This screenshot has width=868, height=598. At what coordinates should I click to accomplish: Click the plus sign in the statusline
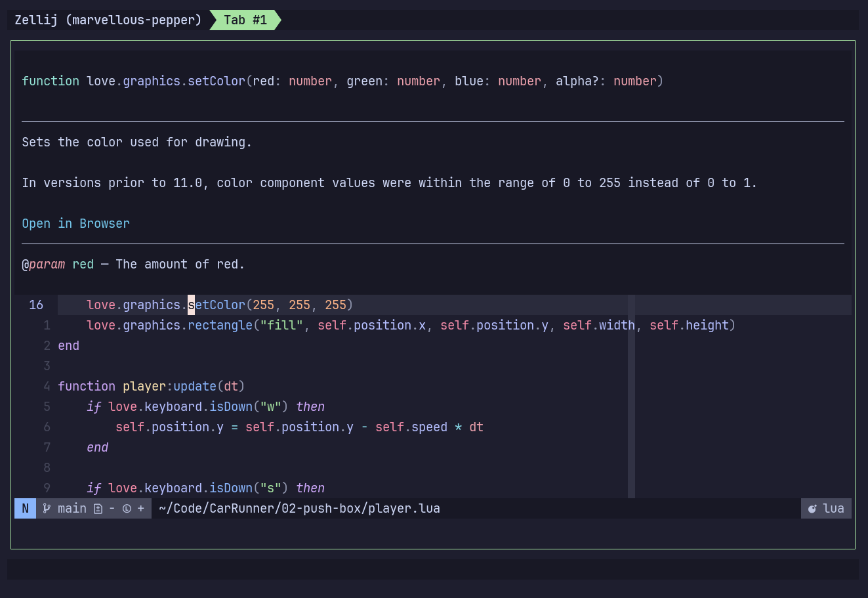coord(141,509)
